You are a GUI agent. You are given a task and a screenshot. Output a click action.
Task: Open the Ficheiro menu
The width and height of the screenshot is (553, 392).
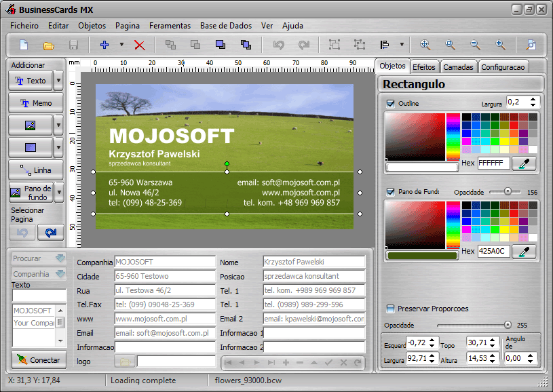(x=24, y=26)
